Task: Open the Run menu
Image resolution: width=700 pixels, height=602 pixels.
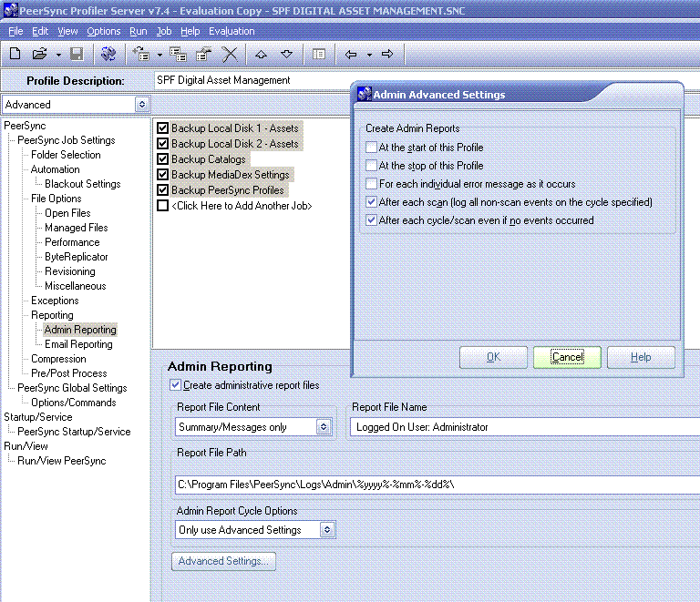Action: tap(139, 31)
